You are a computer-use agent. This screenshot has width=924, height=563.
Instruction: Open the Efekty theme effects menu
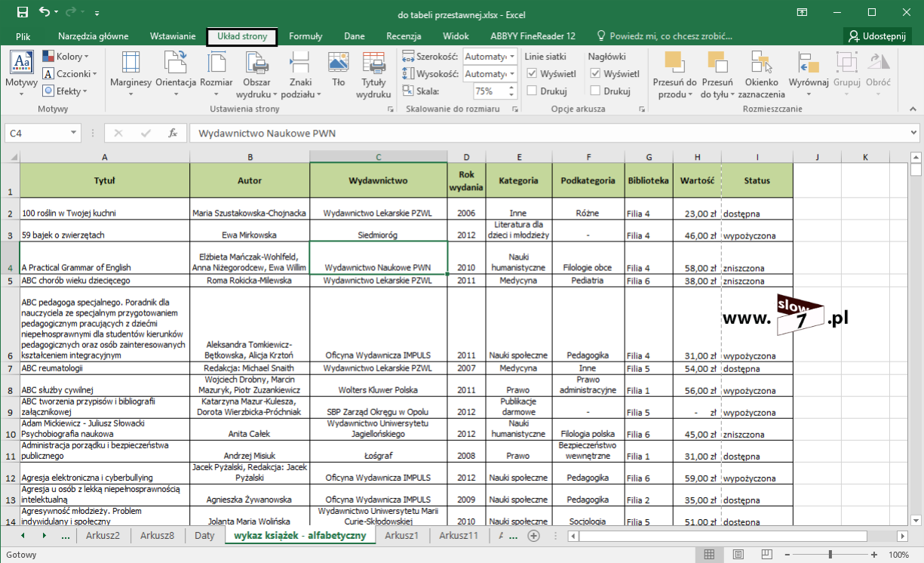pos(66,91)
